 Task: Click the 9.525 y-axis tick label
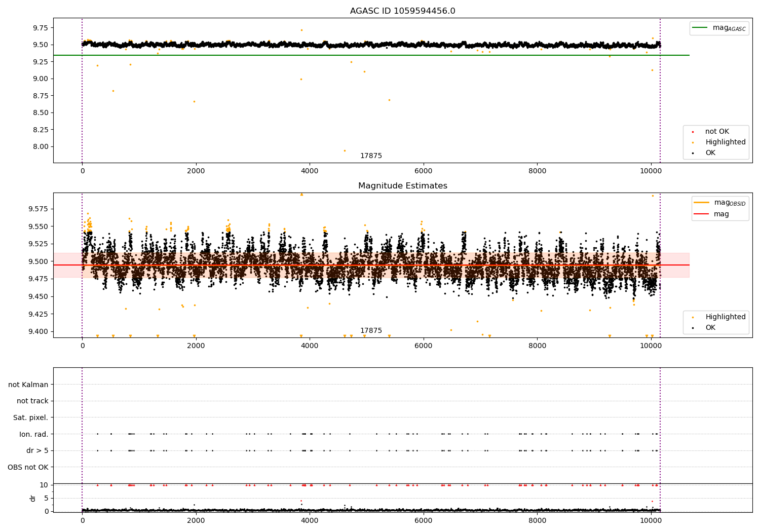pos(38,244)
